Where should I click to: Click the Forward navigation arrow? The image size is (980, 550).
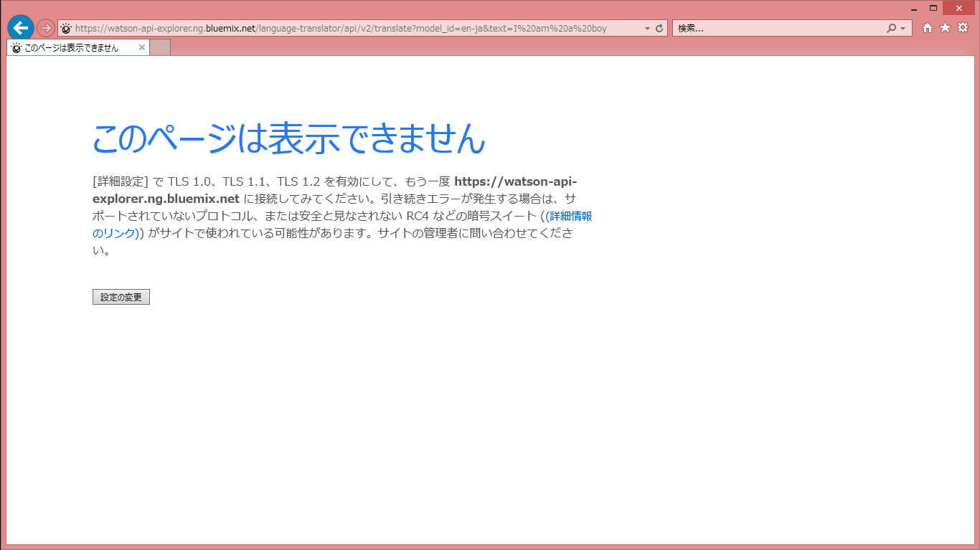click(x=45, y=28)
